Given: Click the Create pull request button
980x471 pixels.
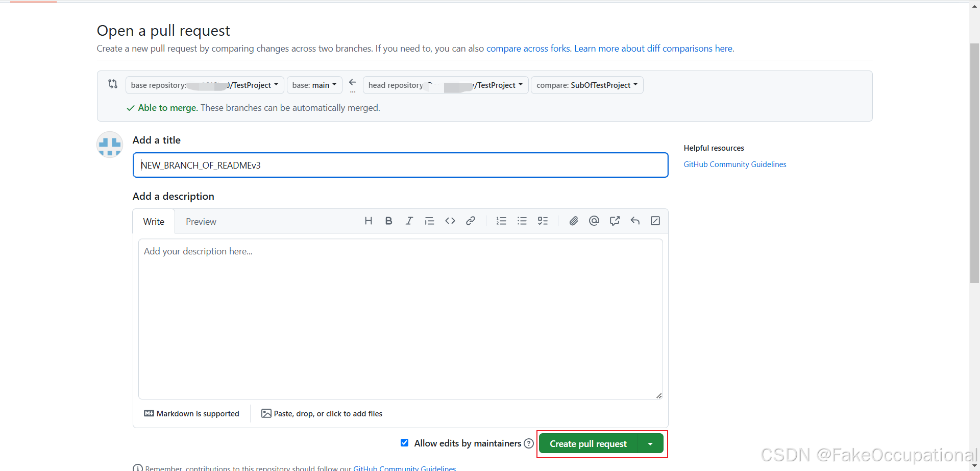Looking at the screenshot, I should point(588,444).
